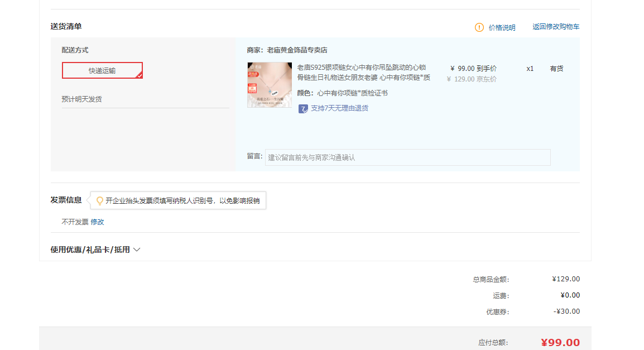Select the 快递运输 delivery method

(x=102, y=70)
